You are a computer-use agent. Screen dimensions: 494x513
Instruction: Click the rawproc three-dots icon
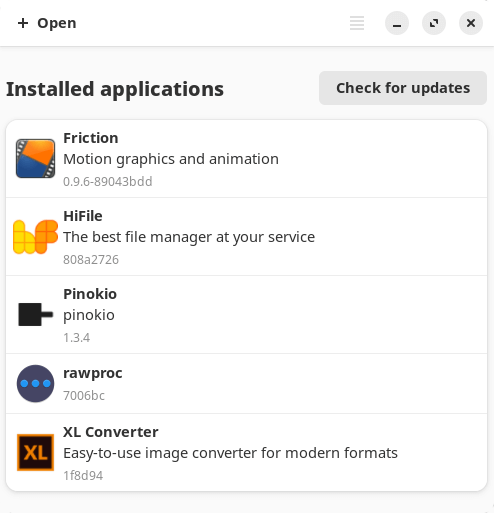[35, 384]
